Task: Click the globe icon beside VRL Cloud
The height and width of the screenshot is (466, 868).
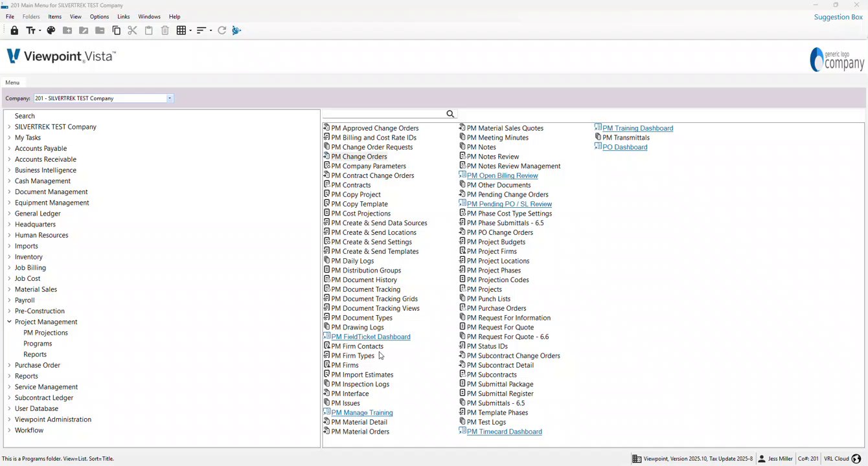Action: click(856, 459)
